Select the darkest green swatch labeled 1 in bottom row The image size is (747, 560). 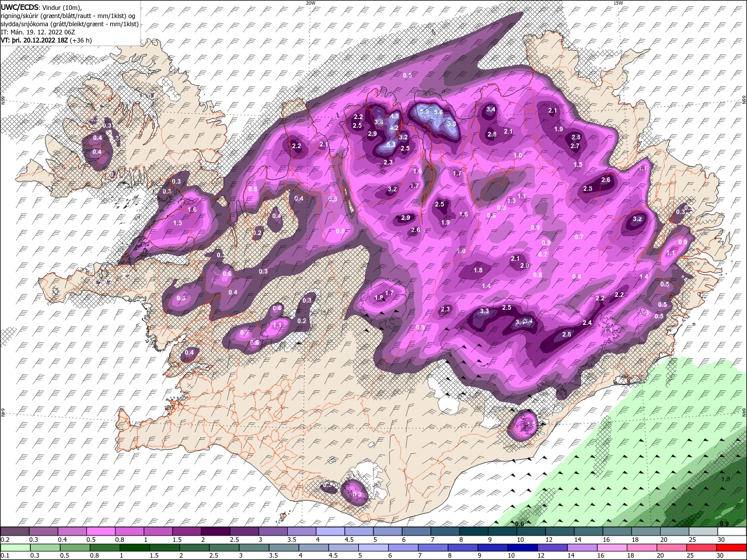tap(134, 547)
